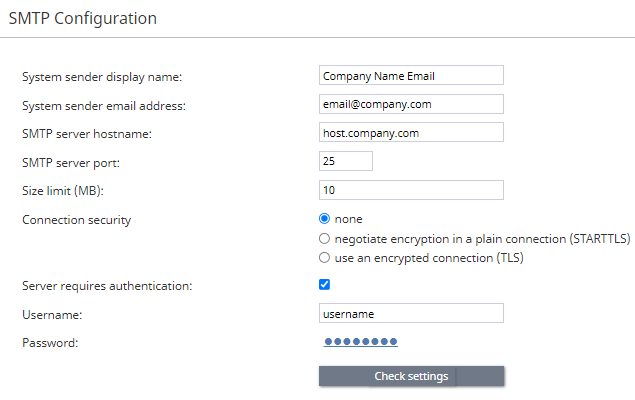Click the 'System sender display name:' label
This screenshot has height=400, width=635.
(102, 77)
